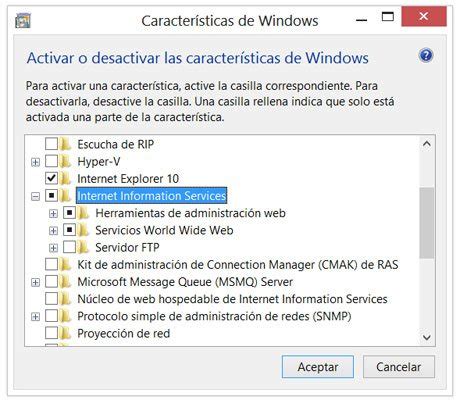Viewport: 460px width, 400px height.
Task: Click the folder icon beside Internet Explorer 10
Action: (x=66, y=179)
